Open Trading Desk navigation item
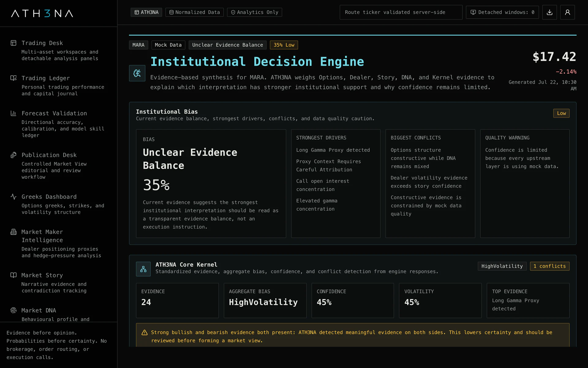Image resolution: width=588 pixels, height=368 pixels. [58, 50]
